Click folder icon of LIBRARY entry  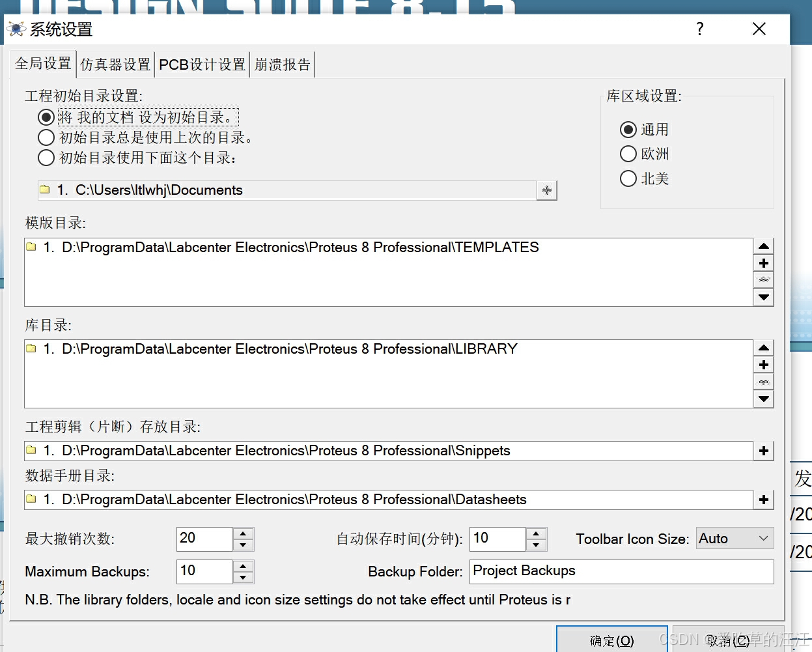(31, 349)
